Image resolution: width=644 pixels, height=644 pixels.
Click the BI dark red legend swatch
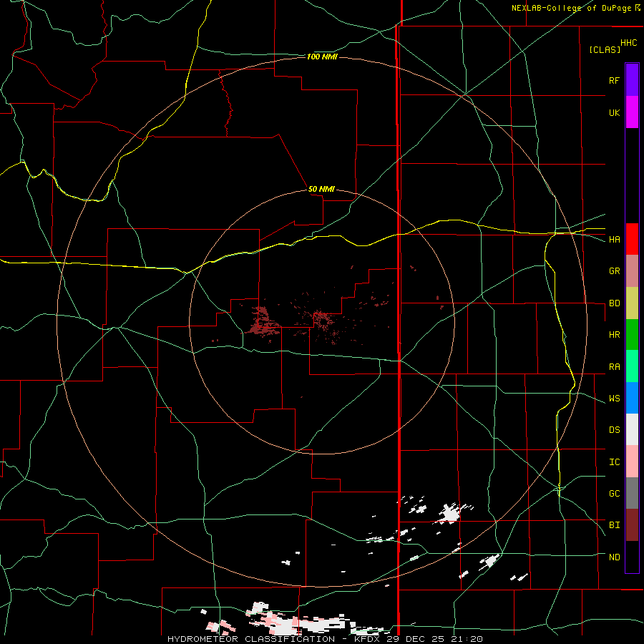[x=632, y=525]
